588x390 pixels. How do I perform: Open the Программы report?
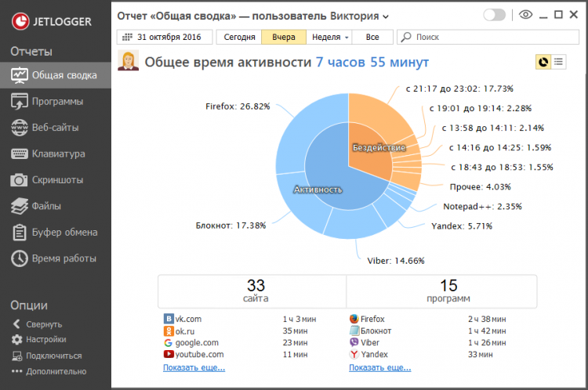pos(56,102)
